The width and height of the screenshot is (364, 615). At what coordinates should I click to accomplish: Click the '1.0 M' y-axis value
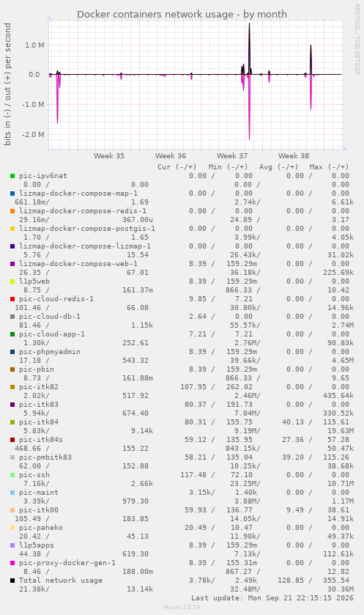point(35,45)
